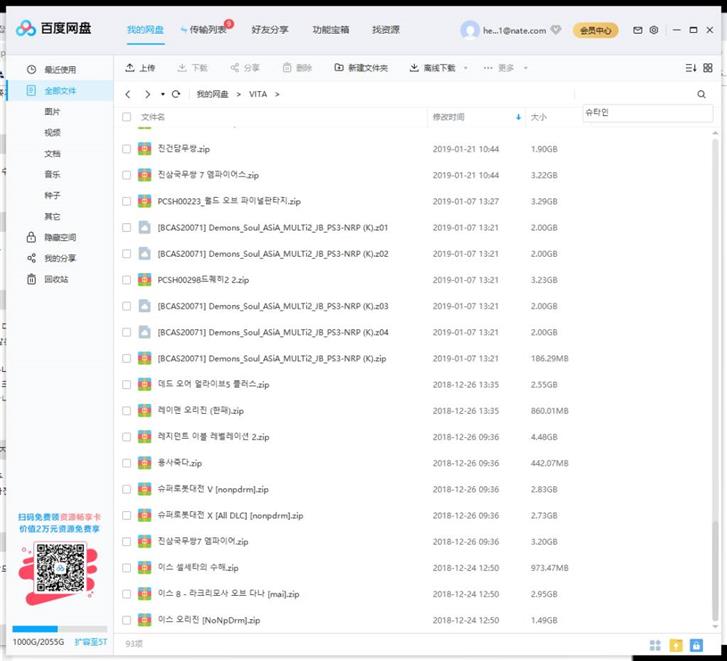The height and width of the screenshot is (661, 727).
Task: Click the blue grid icon in status bar
Action: [655, 645]
